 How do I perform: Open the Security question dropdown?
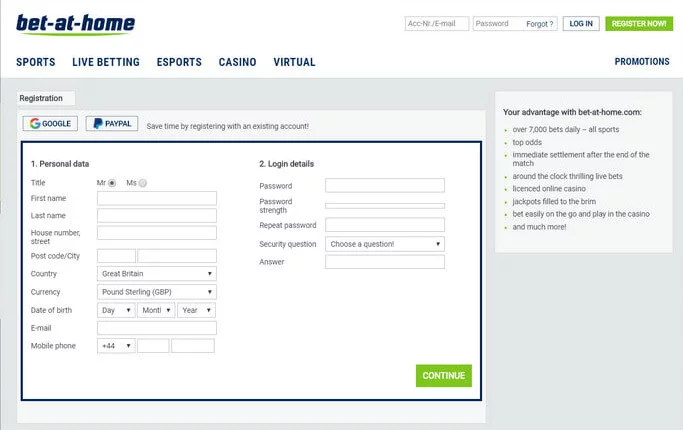tap(385, 244)
